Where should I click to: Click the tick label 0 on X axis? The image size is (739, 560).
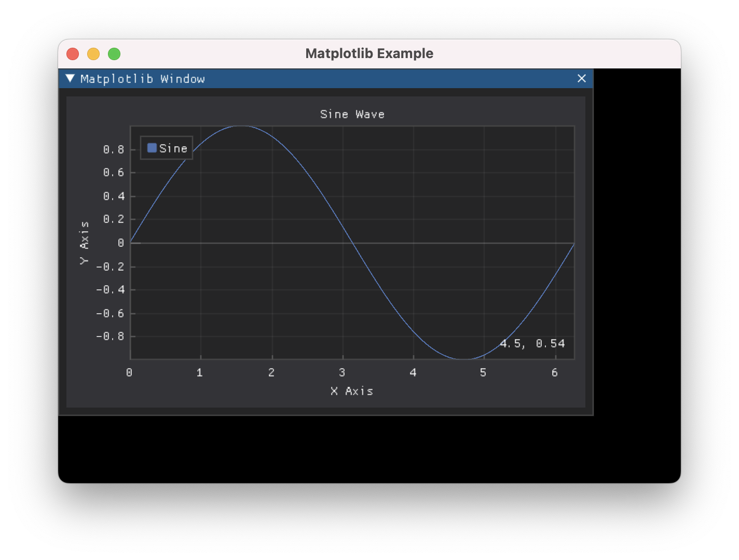[x=129, y=372]
